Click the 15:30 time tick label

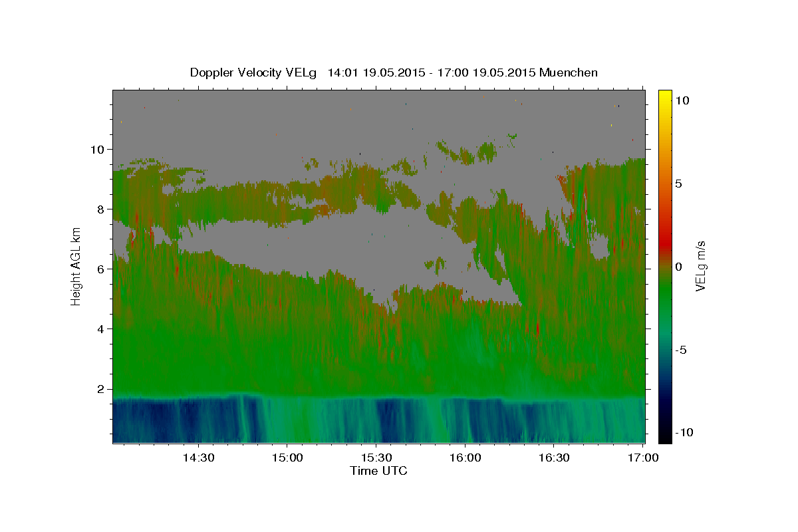376,458
